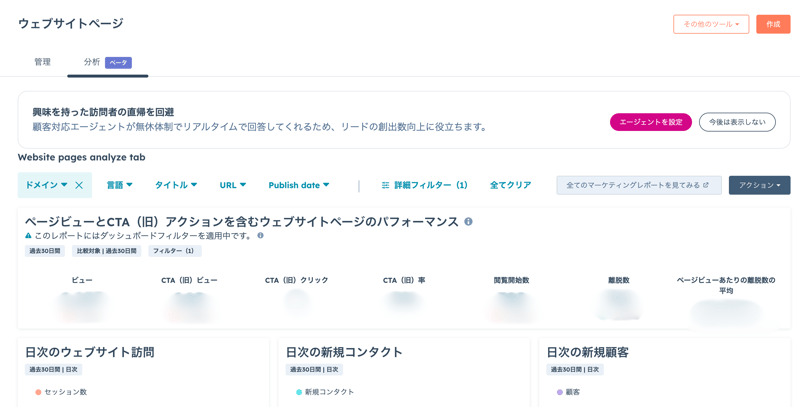Image resolution: width=800 pixels, height=407 pixels.
Task: Click info icon next to report title
Action: tap(468, 221)
